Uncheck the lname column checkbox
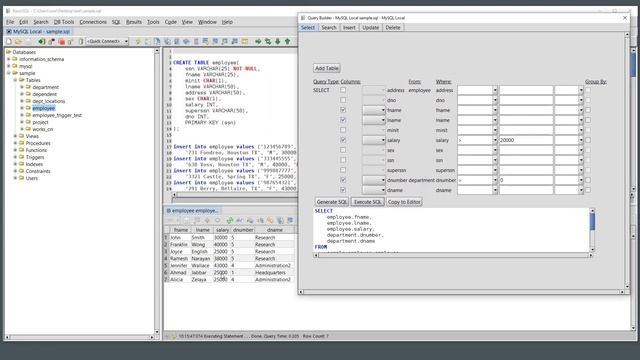The width and height of the screenshot is (640, 360). coord(343,120)
